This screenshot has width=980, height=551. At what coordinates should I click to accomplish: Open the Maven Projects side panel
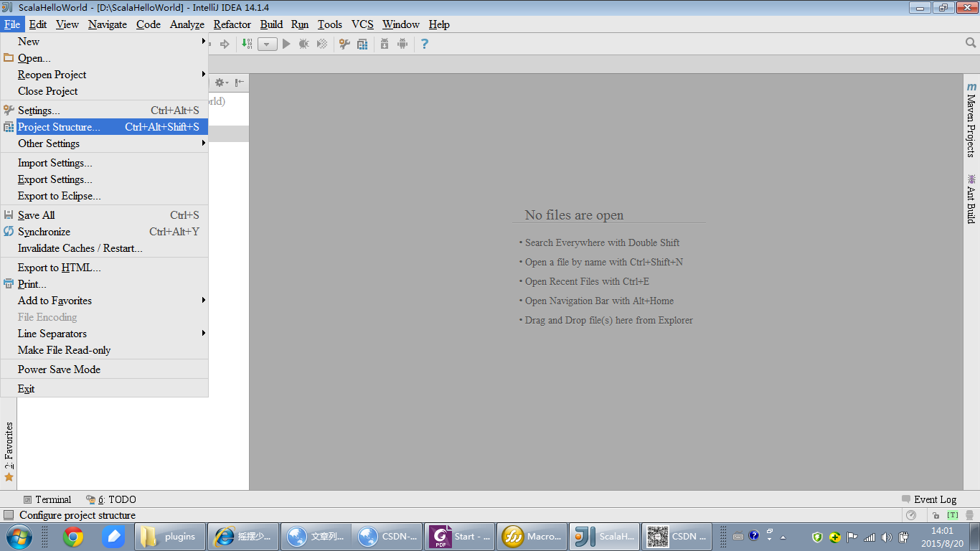tap(971, 119)
